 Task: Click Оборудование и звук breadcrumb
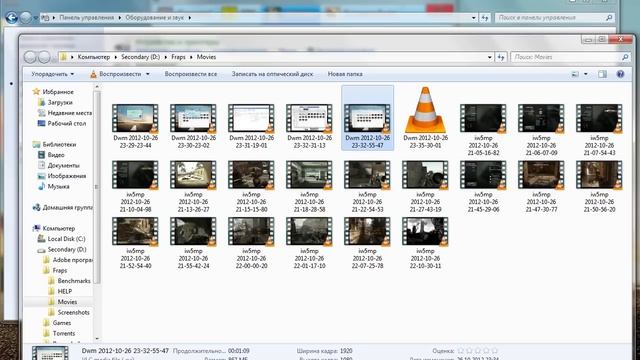pos(154,18)
